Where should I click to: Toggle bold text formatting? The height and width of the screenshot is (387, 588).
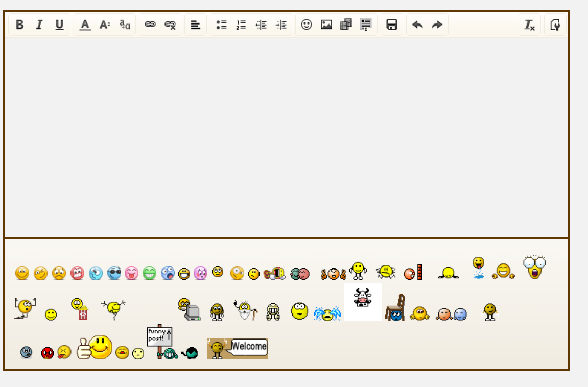19,25
